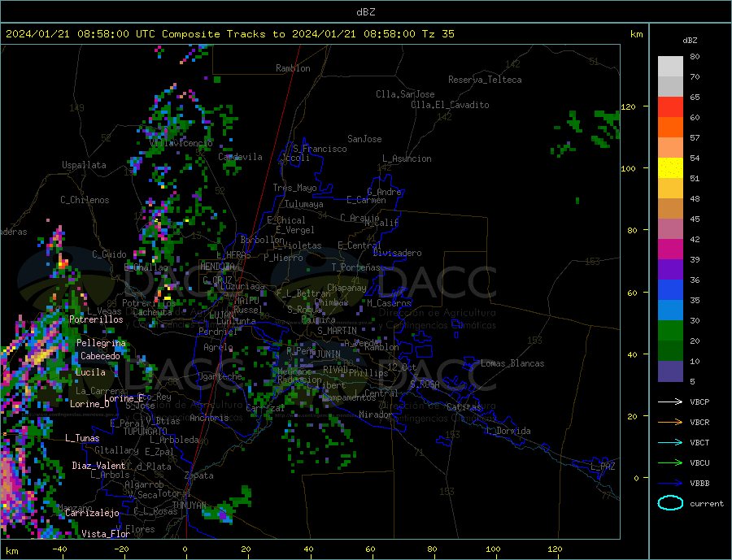Screen dimensions: 732x560
Task: Click the S_MARTIN label
Action: pos(337,331)
